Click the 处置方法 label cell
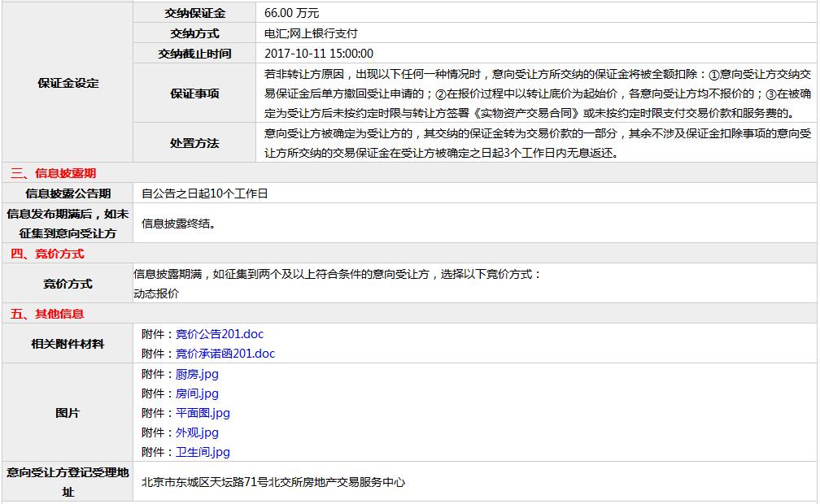The width and height of the screenshot is (820, 504). (194, 143)
